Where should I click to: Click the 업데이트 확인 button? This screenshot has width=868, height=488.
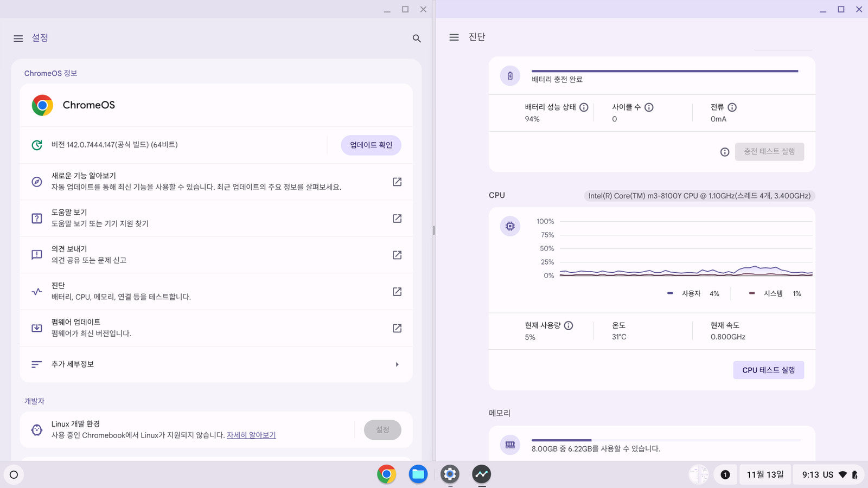[371, 145]
